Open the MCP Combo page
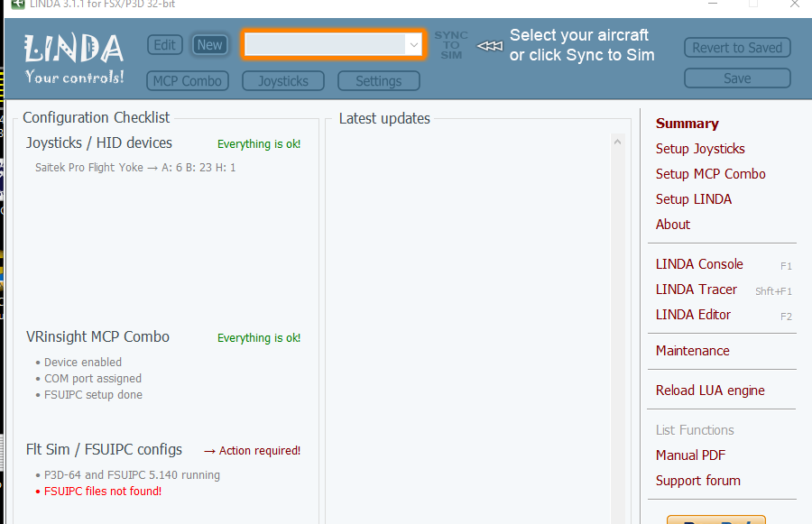The height and width of the screenshot is (524, 812). click(x=188, y=81)
